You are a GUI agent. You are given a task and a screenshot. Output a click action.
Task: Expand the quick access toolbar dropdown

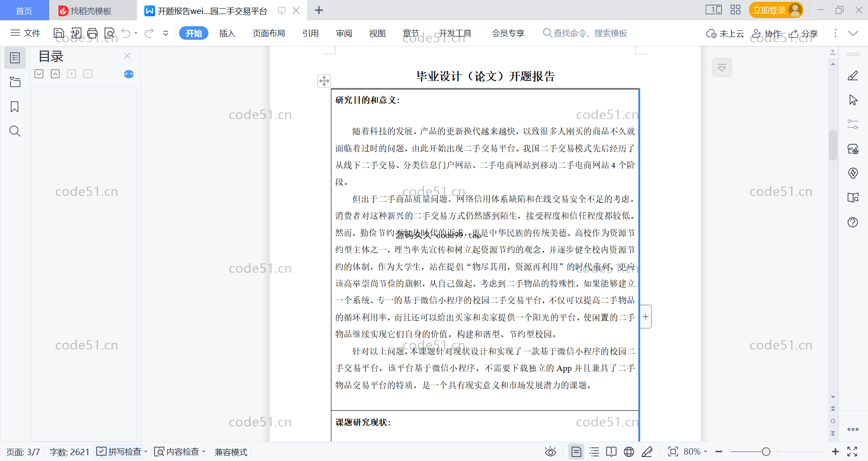(x=166, y=33)
